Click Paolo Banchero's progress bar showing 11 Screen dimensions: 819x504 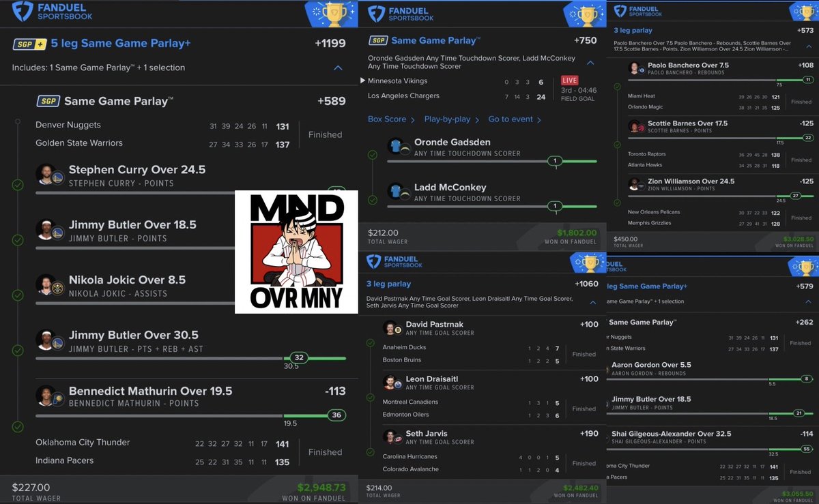tap(719, 80)
